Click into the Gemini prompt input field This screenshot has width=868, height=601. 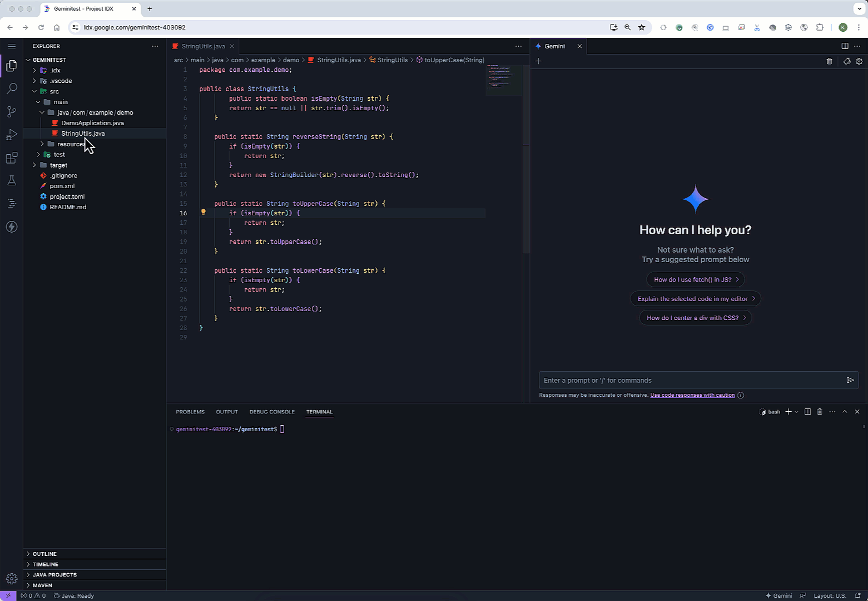tap(692, 380)
